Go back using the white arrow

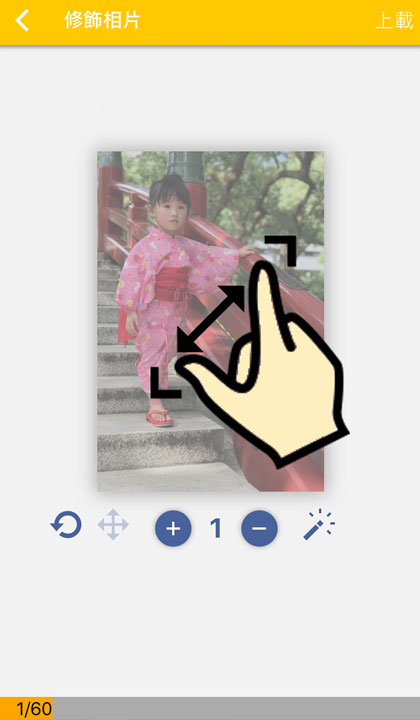pos(22,21)
